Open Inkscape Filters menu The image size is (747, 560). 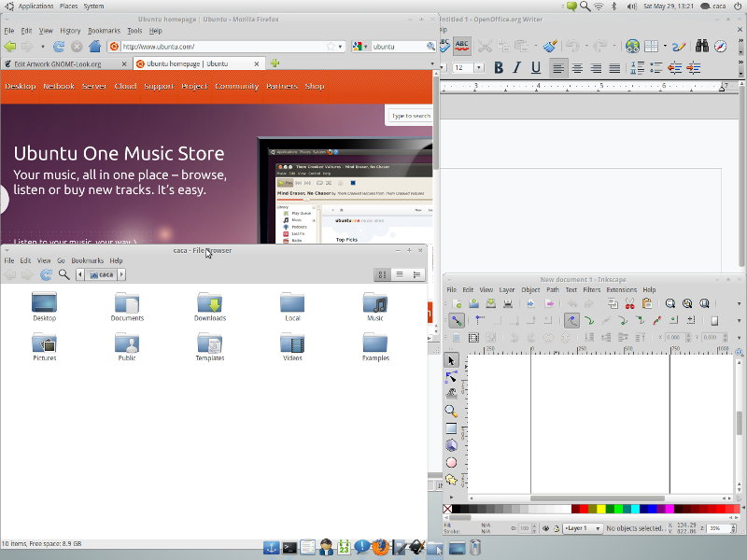pyautogui.click(x=592, y=289)
